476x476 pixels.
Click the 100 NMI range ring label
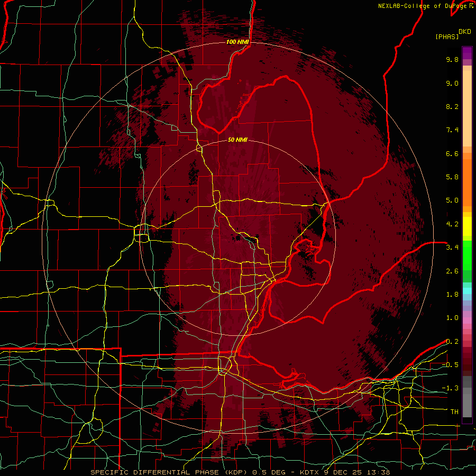click(237, 42)
